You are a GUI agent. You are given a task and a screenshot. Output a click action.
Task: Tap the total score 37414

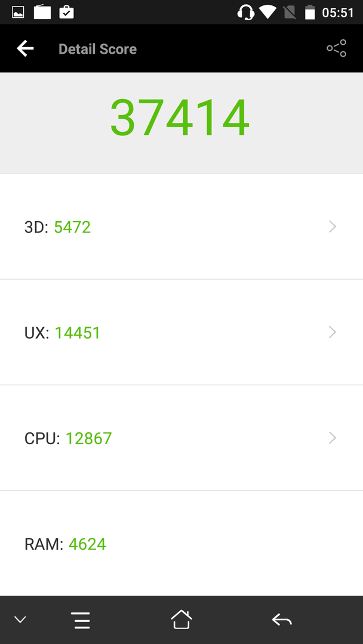click(180, 118)
